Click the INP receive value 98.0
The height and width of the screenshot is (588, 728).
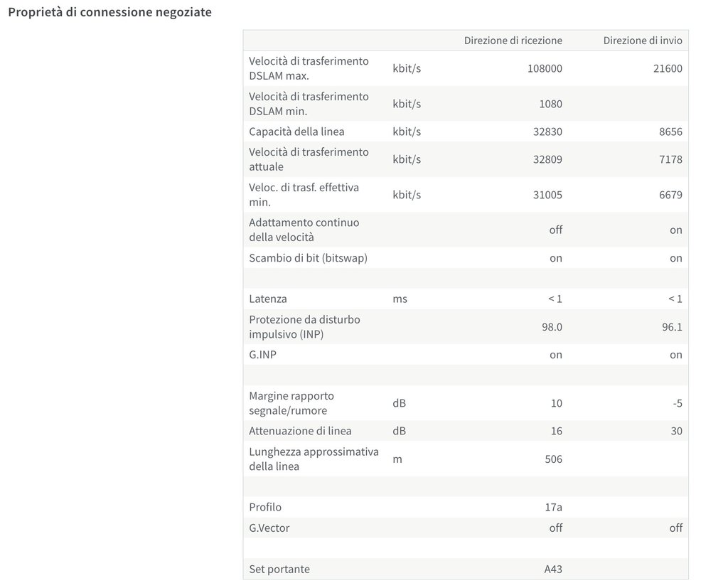click(552, 327)
